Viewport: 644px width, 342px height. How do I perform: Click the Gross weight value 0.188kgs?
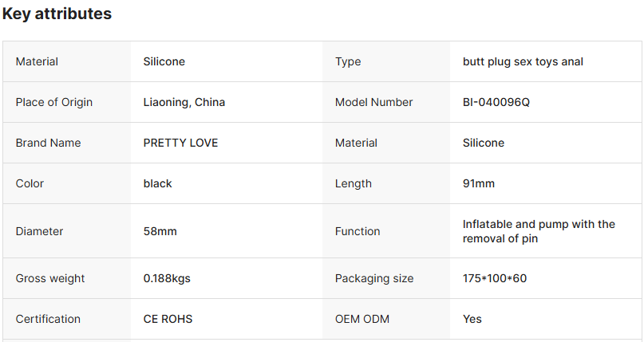167,278
